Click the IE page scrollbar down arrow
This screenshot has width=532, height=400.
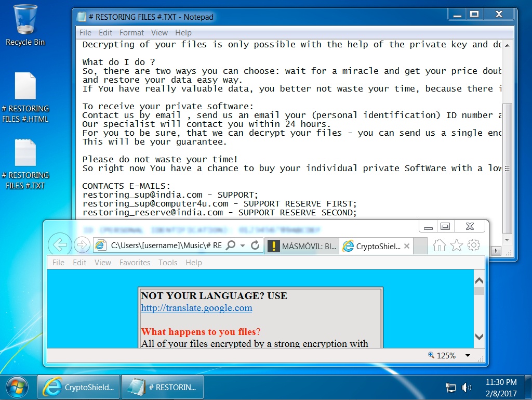[479, 337]
